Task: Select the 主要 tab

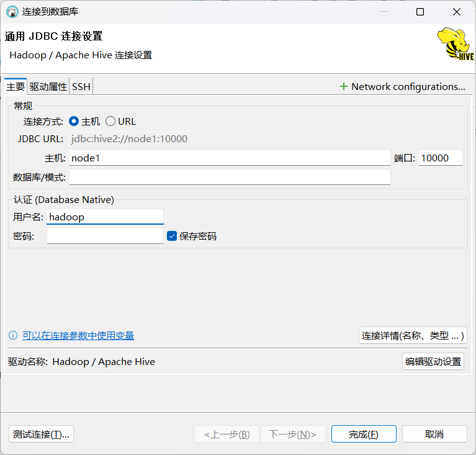Action: [x=16, y=87]
